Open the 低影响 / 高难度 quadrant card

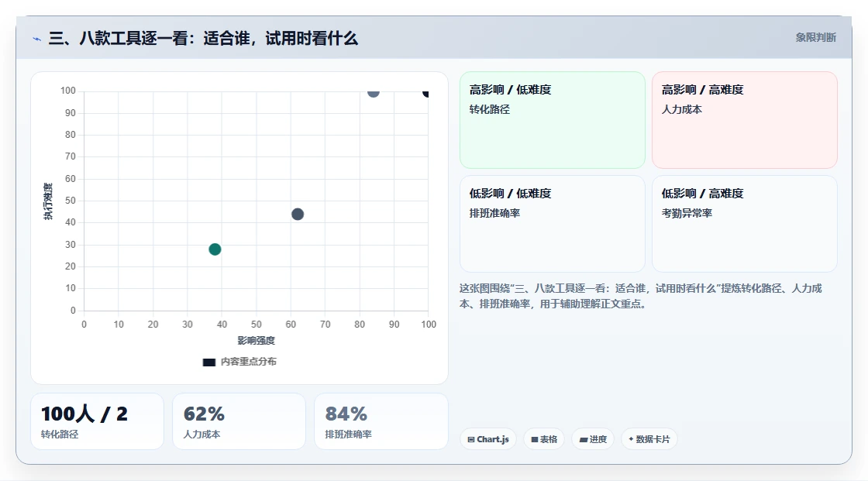[745, 224]
